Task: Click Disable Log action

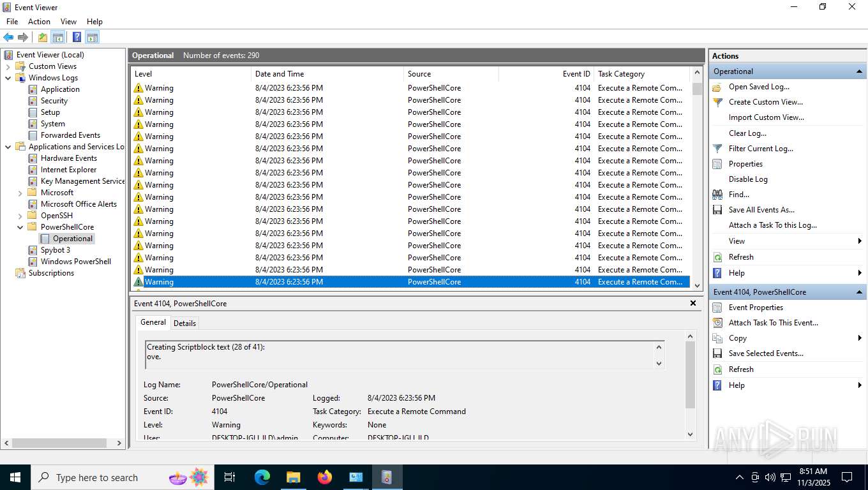Action: tap(748, 179)
